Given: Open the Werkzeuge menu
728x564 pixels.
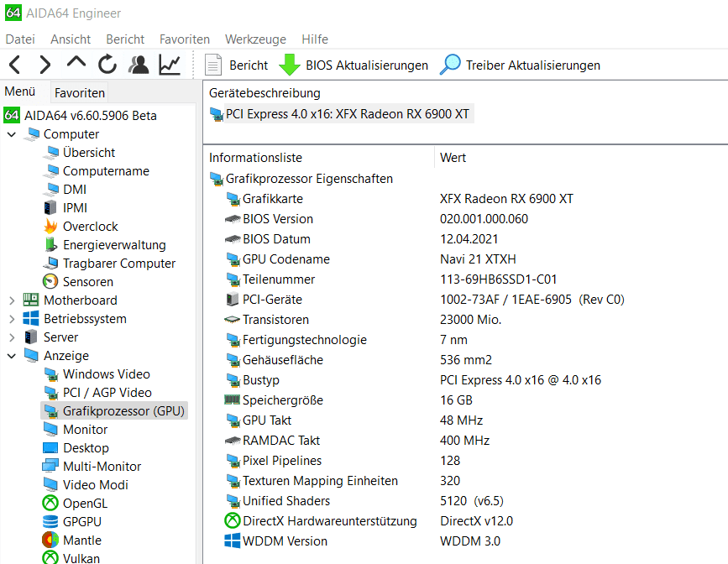Looking at the screenshot, I should (x=255, y=39).
